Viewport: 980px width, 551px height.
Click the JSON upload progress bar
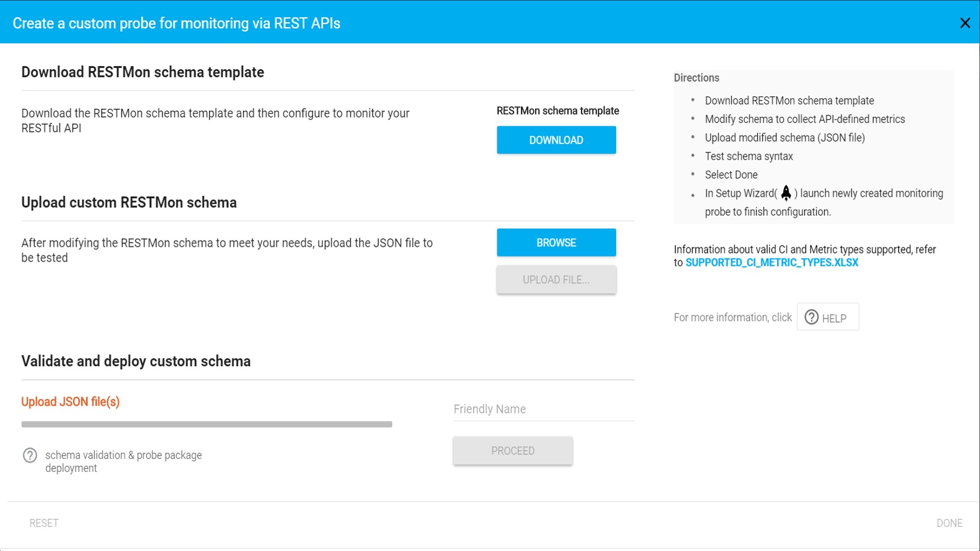click(207, 424)
